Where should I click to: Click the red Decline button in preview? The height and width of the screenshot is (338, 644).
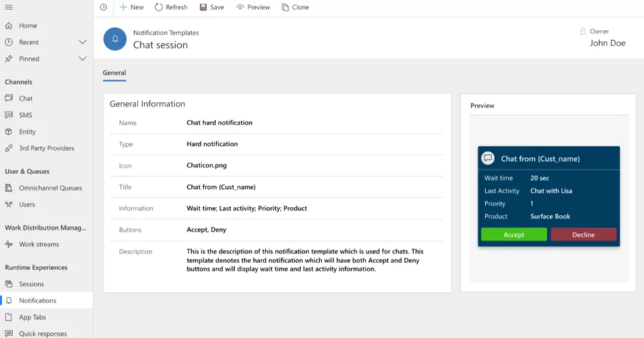[x=583, y=235]
